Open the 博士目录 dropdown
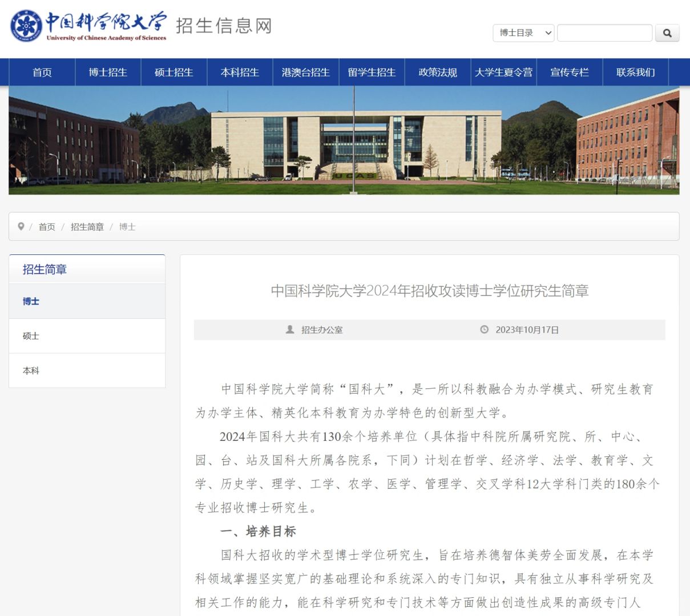Image resolution: width=690 pixels, height=616 pixels. point(523,33)
